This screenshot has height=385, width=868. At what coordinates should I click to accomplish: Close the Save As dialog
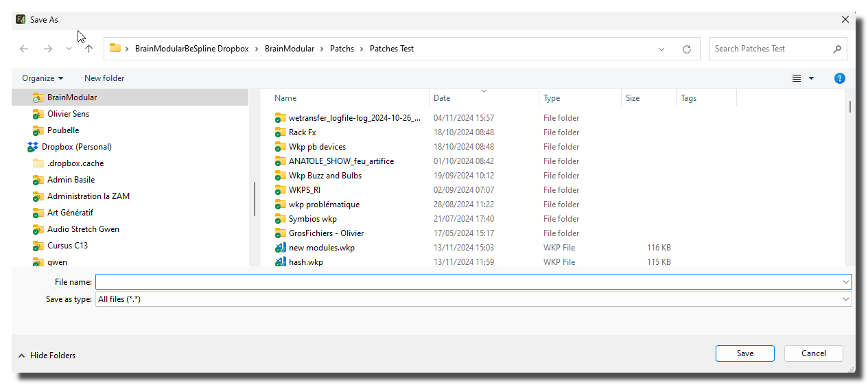pyautogui.click(x=845, y=19)
